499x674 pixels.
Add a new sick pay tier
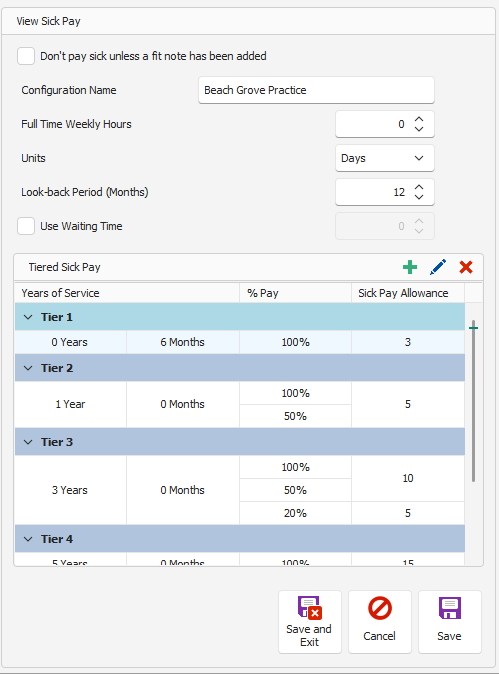click(410, 267)
